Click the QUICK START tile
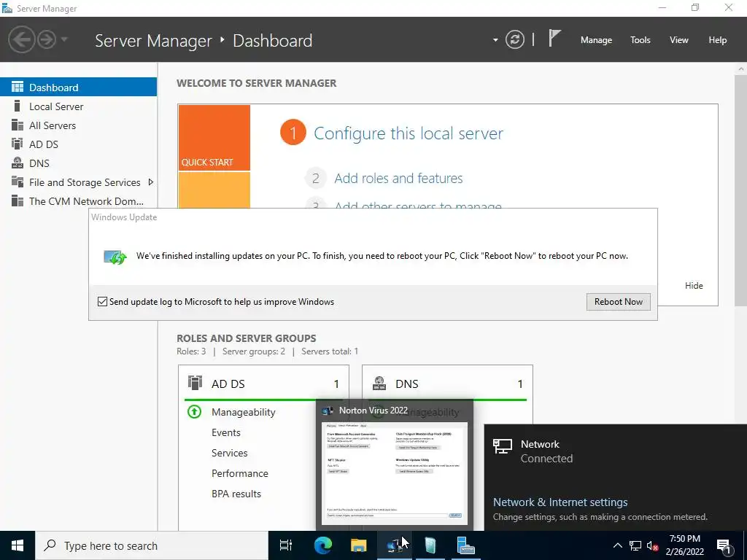 point(214,138)
